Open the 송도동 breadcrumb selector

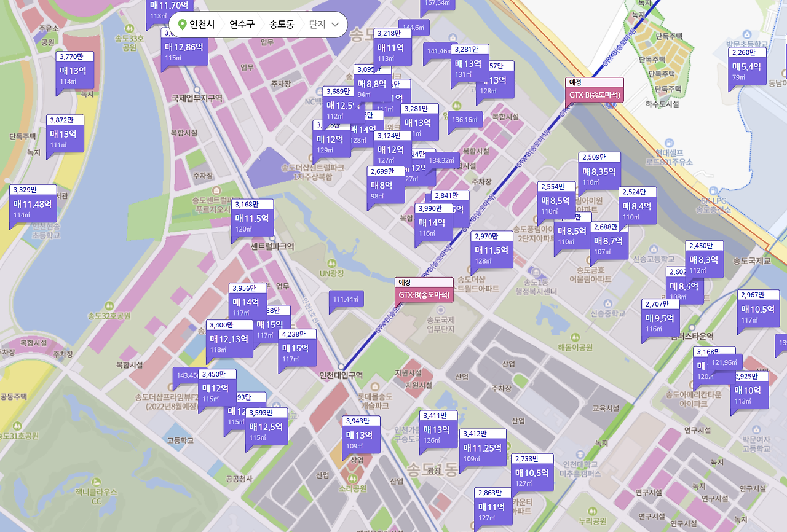(282, 25)
